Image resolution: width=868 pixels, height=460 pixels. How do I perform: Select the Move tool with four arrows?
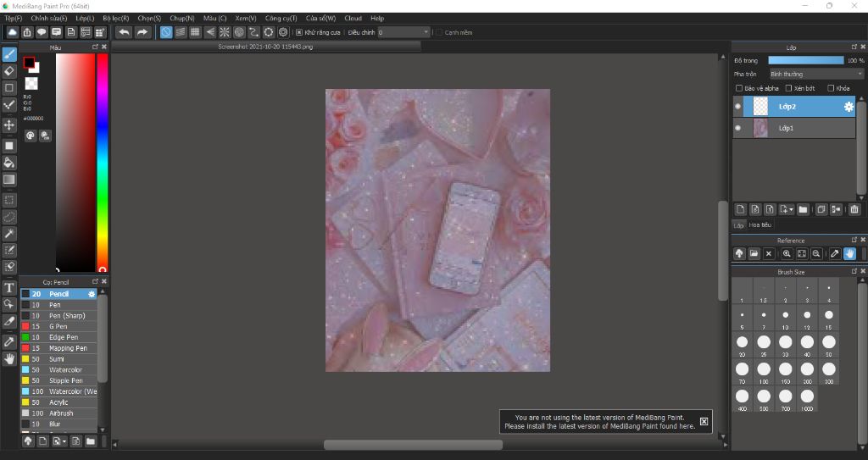9,125
